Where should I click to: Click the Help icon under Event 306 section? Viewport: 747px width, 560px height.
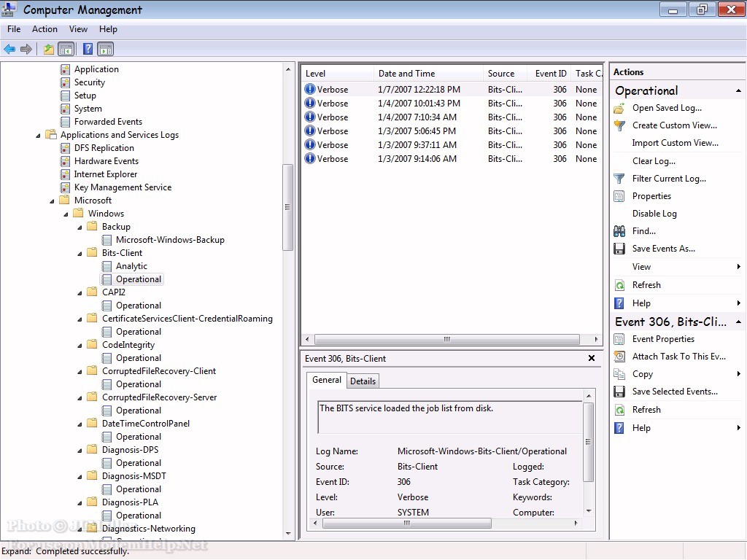[x=619, y=428]
